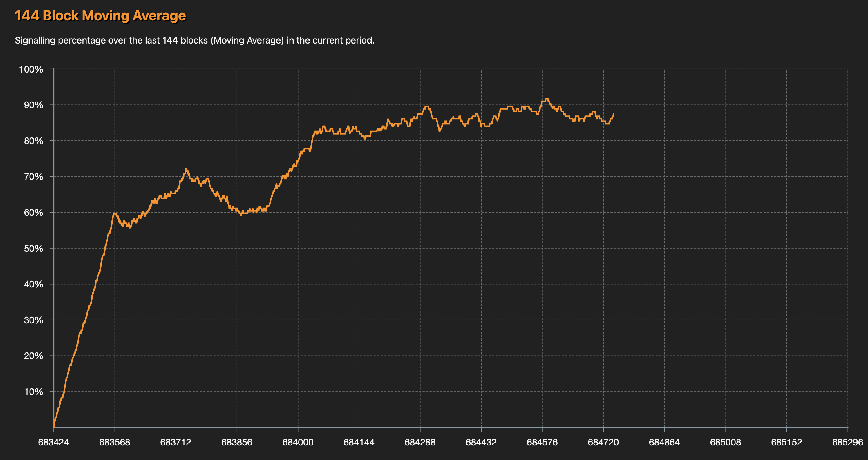Click the 30% y-axis label
The image size is (868, 460).
point(33,320)
